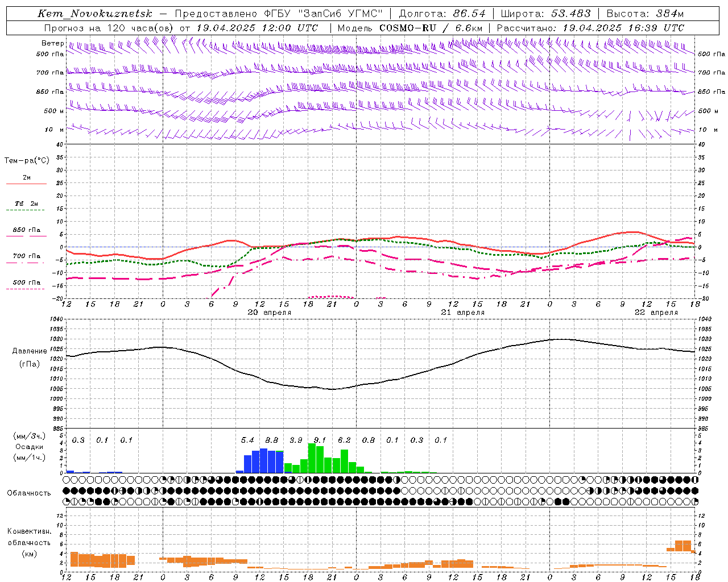Click the Осадки precipitation label

point(29,447)
